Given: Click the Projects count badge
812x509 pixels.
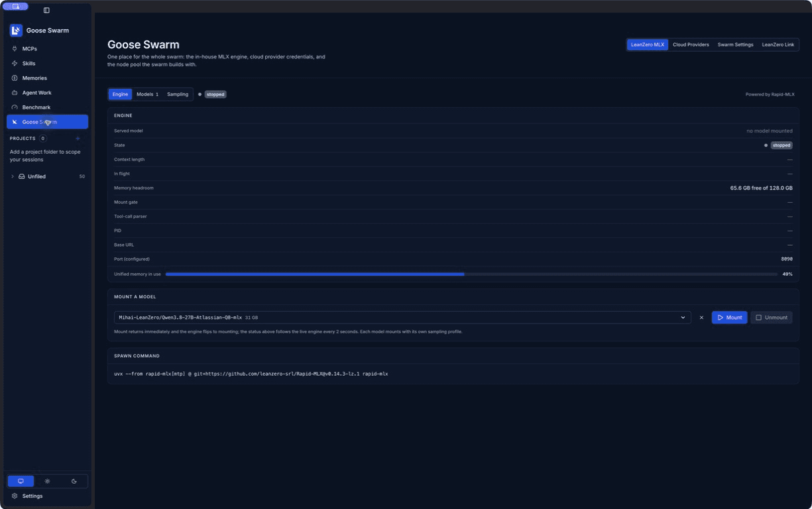Looking at the screenshot, I should (43, 139).
